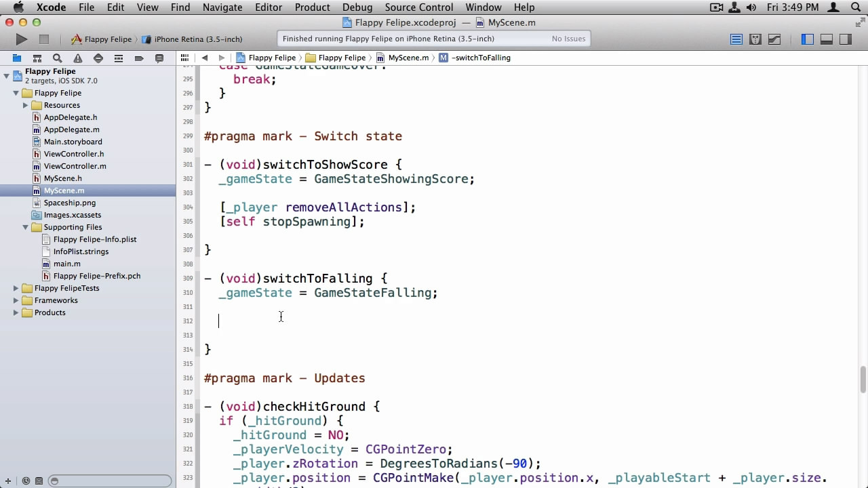Toggle the Debug area
Image resolution: width=868 pixels, height=488 pixels.
point(826,39)
